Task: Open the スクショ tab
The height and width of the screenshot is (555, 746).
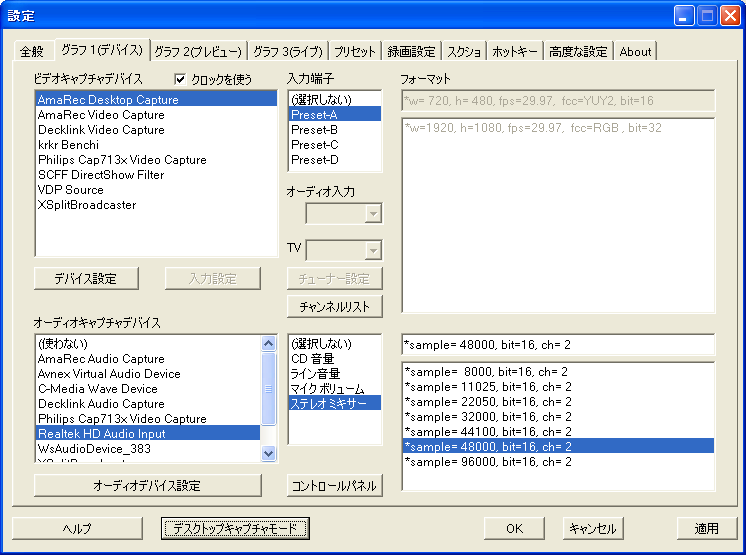Action: coord(464,51)
